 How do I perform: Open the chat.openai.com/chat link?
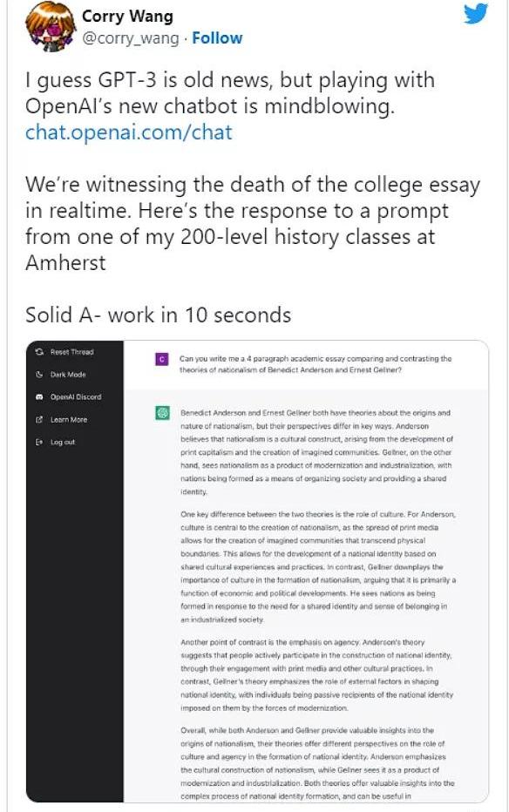click(128, 132)
